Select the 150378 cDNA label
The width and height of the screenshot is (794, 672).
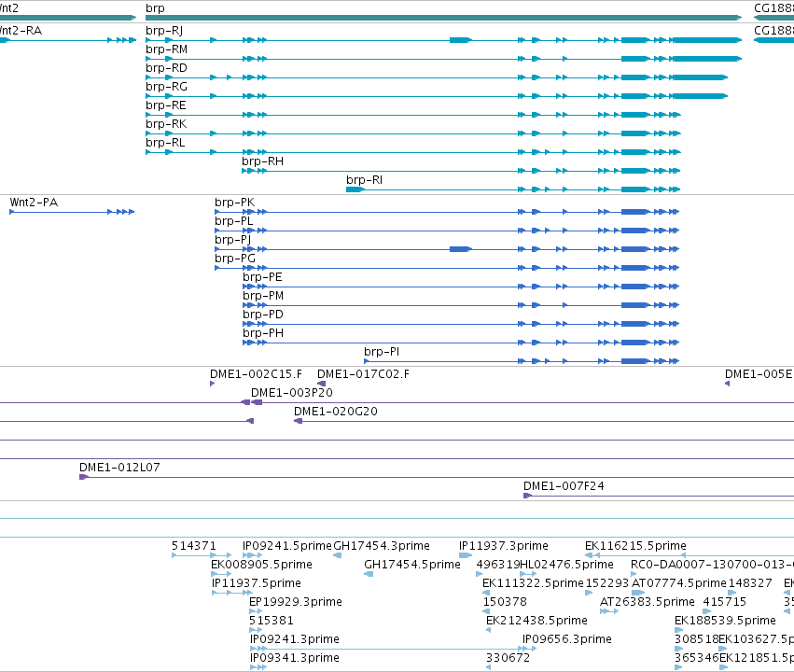point(505,602)
